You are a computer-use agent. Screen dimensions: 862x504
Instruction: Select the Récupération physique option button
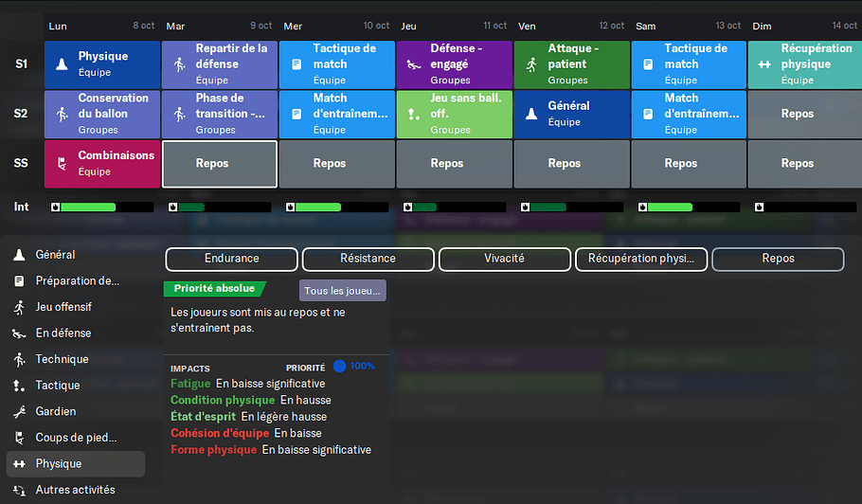pos(640,259)
